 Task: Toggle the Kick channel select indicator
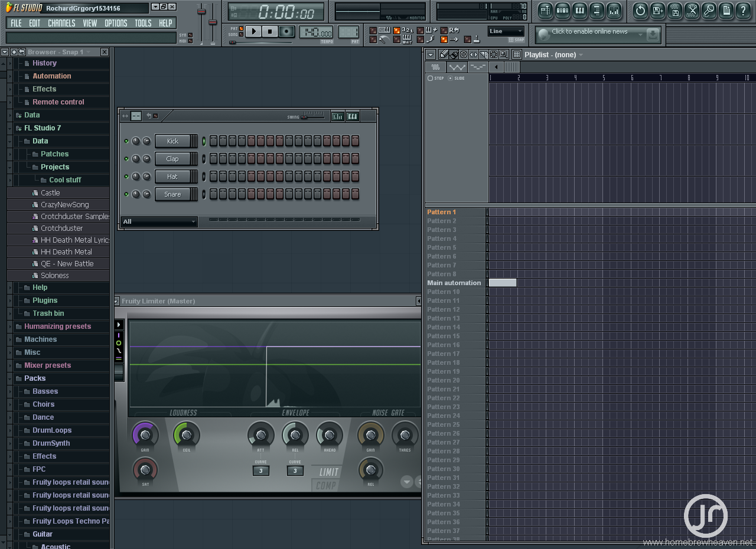(x=204, y=141)
